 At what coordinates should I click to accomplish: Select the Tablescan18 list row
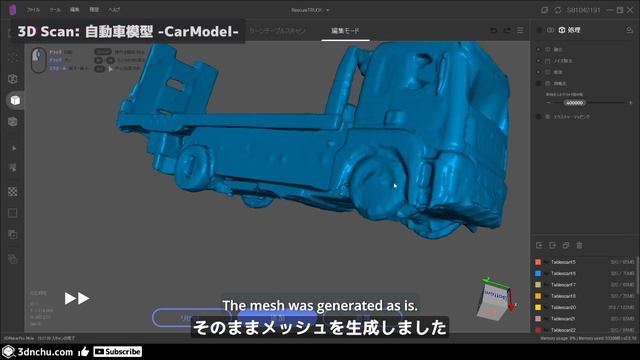584,296
